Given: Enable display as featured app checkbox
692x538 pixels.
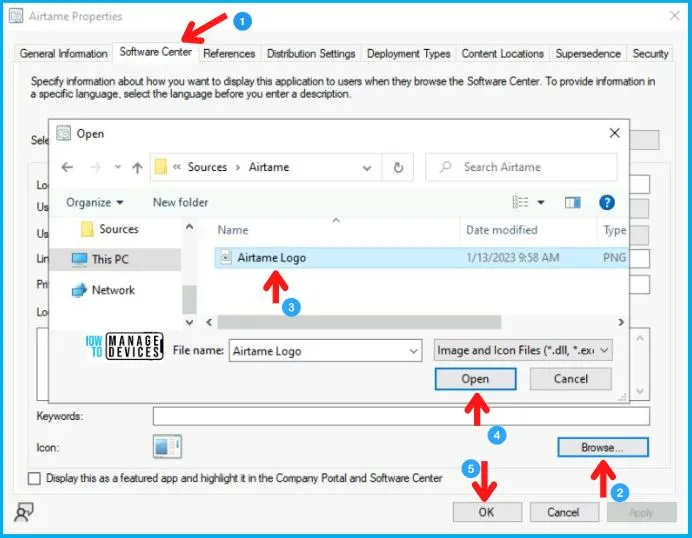Looking at the screenshot, I should tap(34, 478).
